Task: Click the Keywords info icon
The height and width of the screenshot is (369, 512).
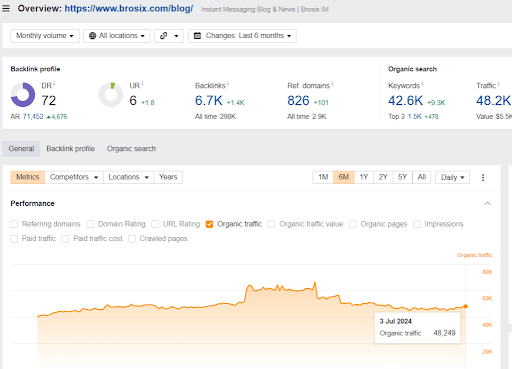Action: point(422,84)
